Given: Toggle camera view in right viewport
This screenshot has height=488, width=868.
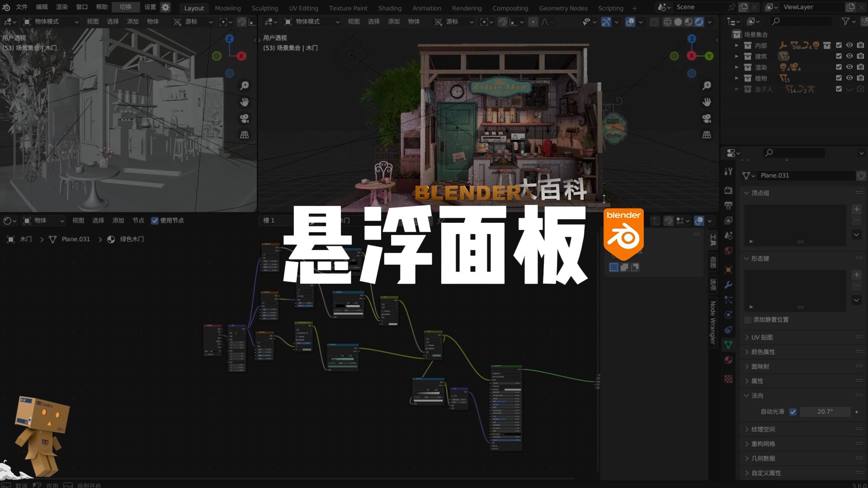Looking at the screenshot, I should coord(707,118).
